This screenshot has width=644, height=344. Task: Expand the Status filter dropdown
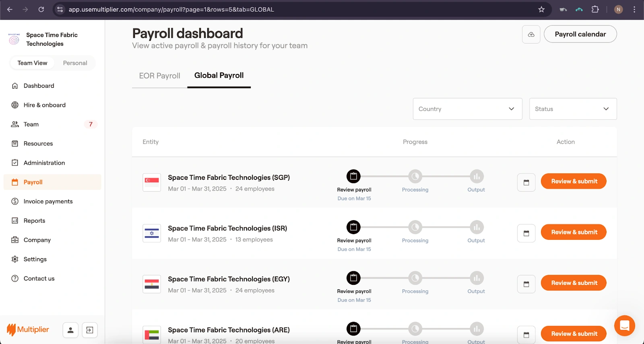point(573,109)
